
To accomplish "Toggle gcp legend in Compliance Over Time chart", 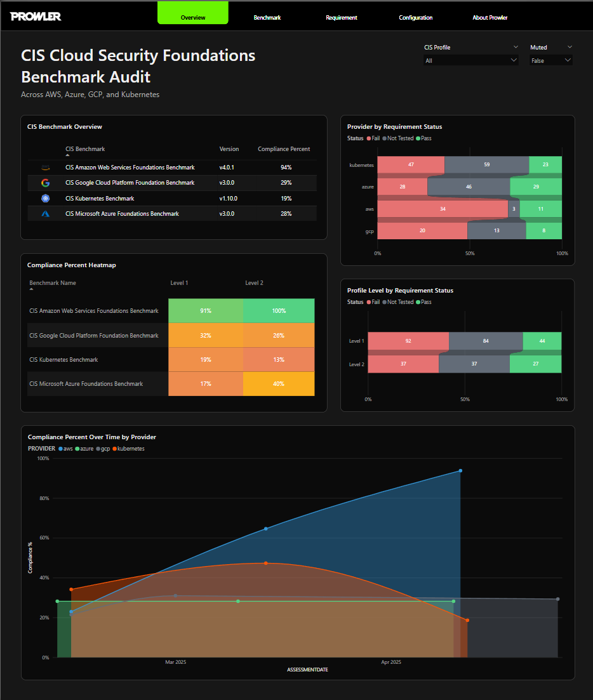I will 103,449.
